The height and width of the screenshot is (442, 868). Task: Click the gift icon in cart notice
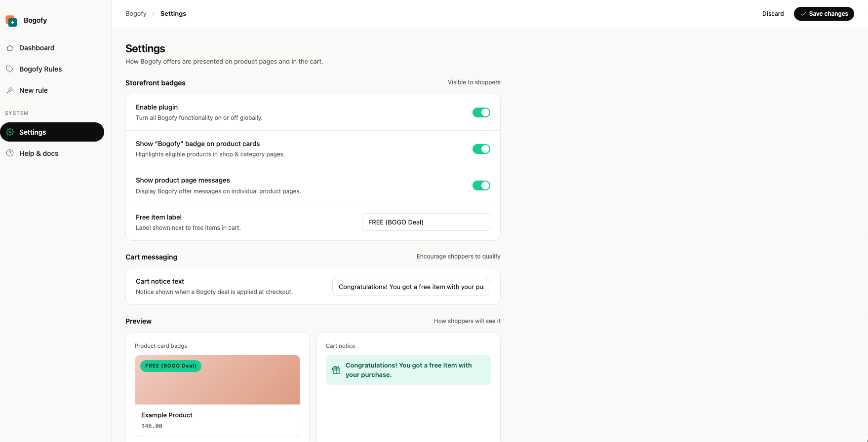coord(336,370)
